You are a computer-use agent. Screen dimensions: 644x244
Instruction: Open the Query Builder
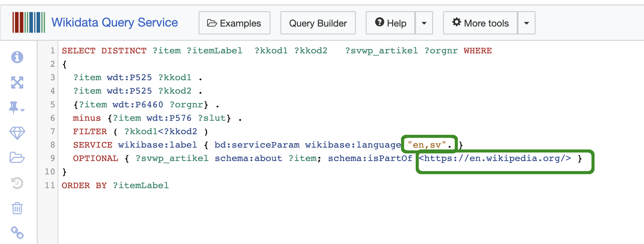coord(318,23)
